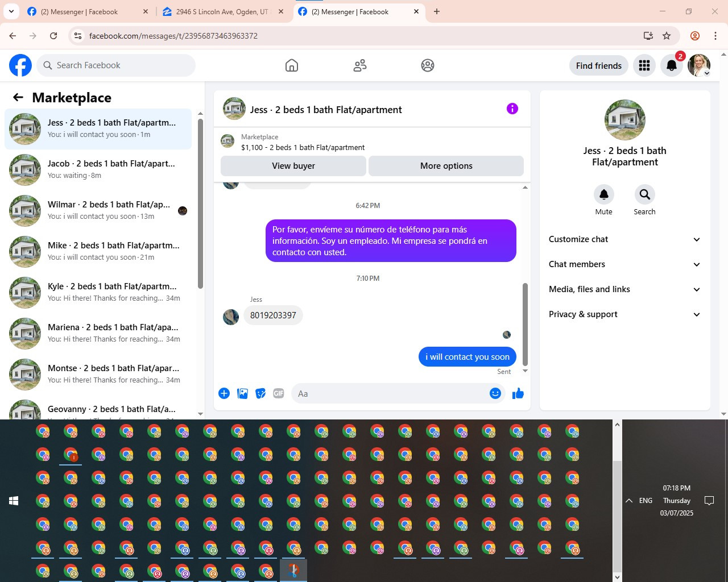The image size is (728, 582).
Task: Open Chrome three-dot menu
Action: 715,36
